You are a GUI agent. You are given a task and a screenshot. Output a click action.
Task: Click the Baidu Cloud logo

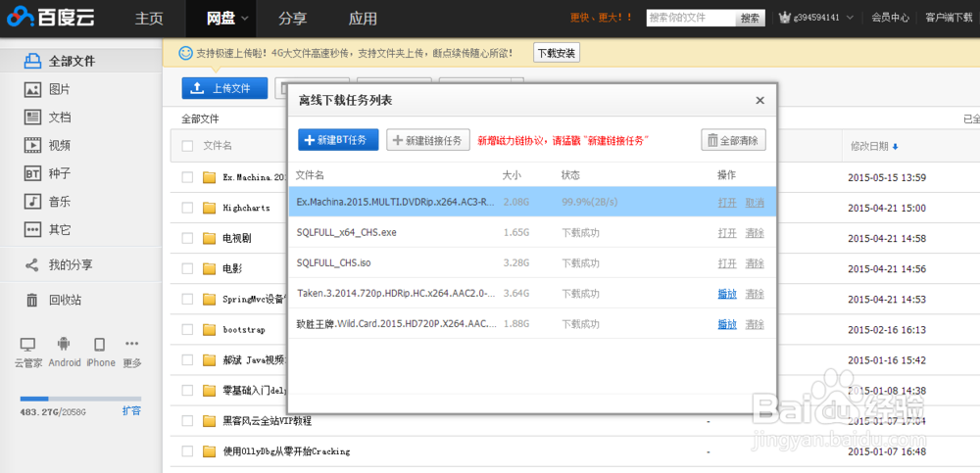(x=51, y=18)
